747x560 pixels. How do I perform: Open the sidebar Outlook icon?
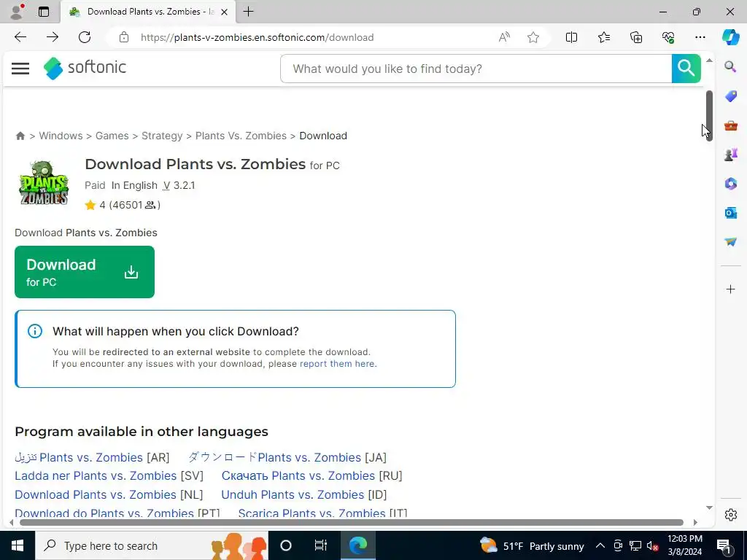click(x=730, y=212)
